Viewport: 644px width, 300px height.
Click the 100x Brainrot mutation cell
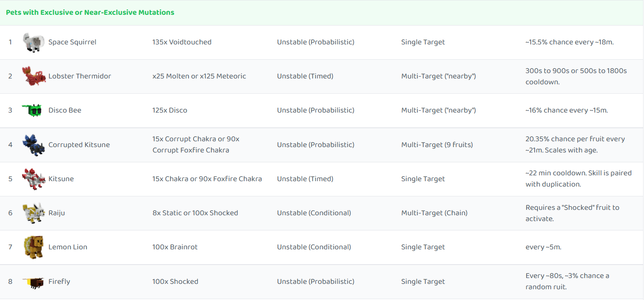(175, 247)
